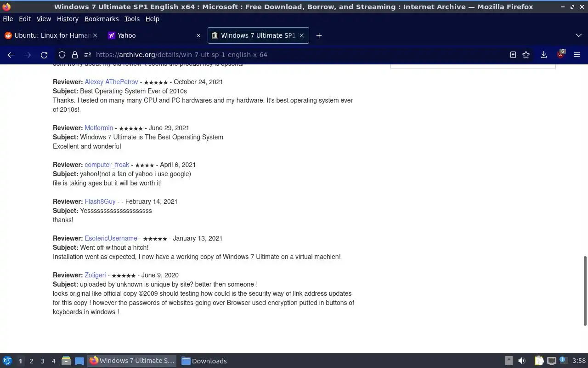Click the text 'Excellent and wonderful'
The image size is (588, 368).
[87, 146]
